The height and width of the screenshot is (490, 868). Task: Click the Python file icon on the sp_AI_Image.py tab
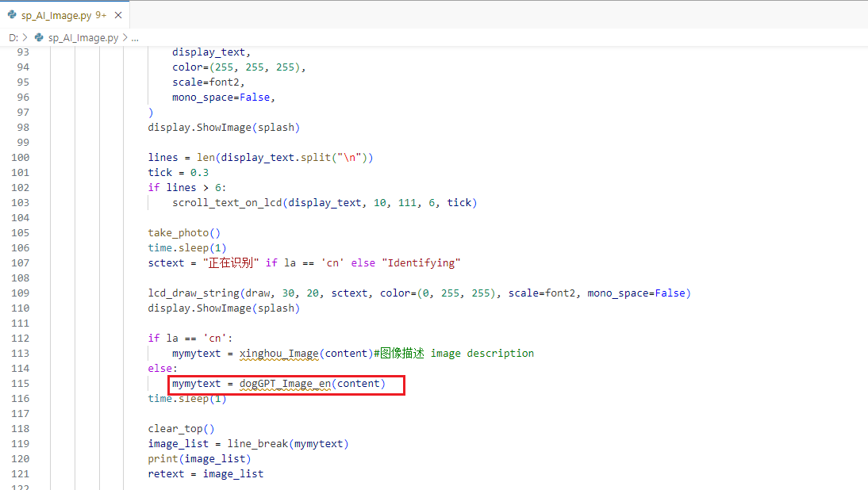12,15
